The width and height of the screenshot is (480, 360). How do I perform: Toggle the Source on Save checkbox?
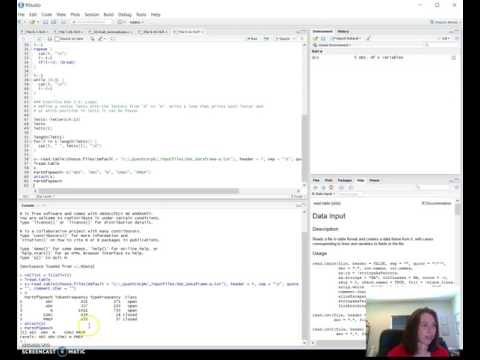57,39
